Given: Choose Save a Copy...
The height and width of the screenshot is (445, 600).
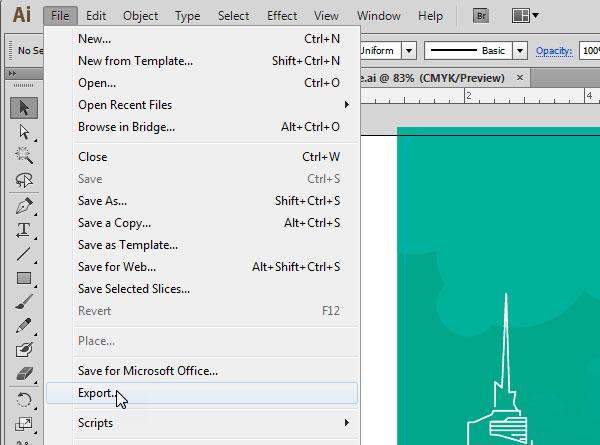Looking at the screenshot, I should click(202, 223).
